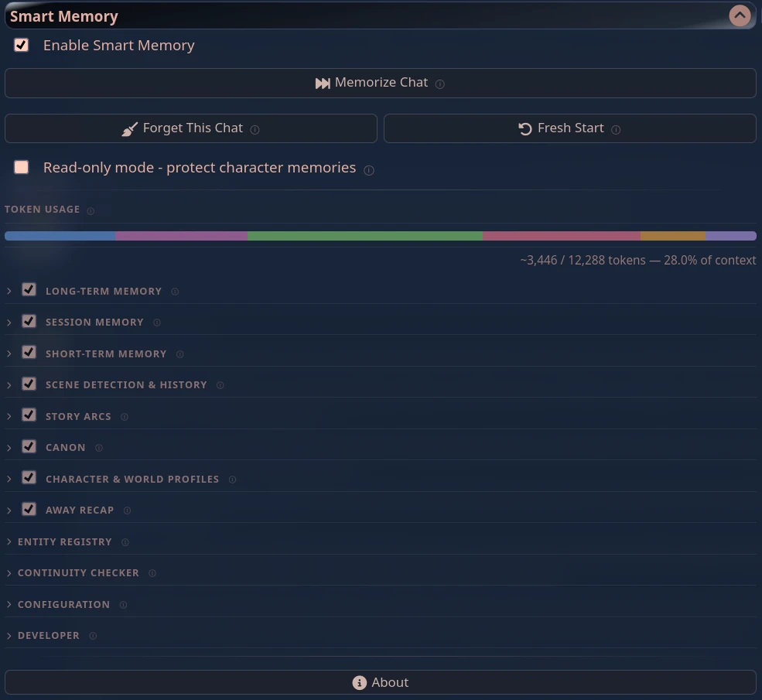Click the Smart Memory header title
This screenshot has width=762, height=700.
(64, 16)
